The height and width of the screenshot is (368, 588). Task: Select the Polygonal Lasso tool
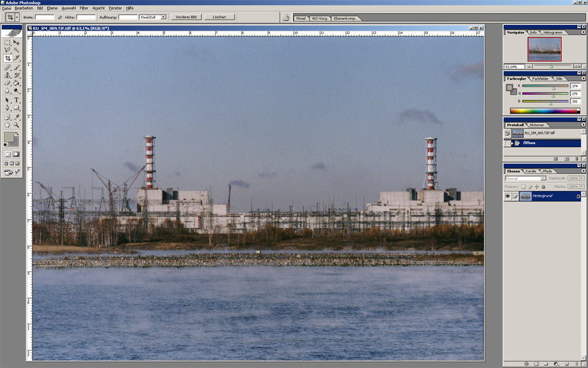[7, 50]
